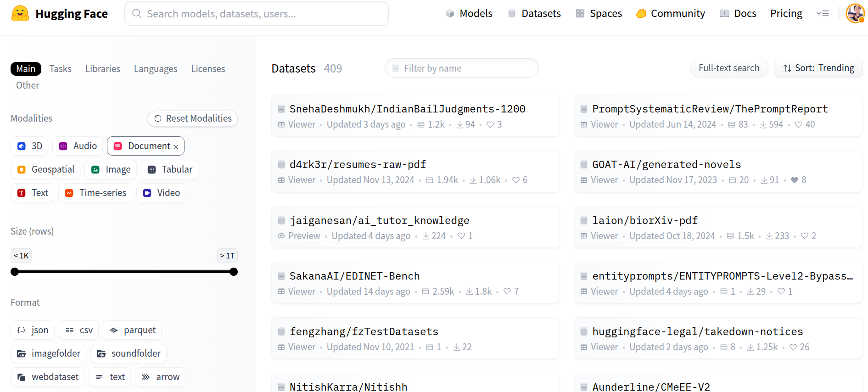Switch to the Languages filter tab

pos(156,69)
